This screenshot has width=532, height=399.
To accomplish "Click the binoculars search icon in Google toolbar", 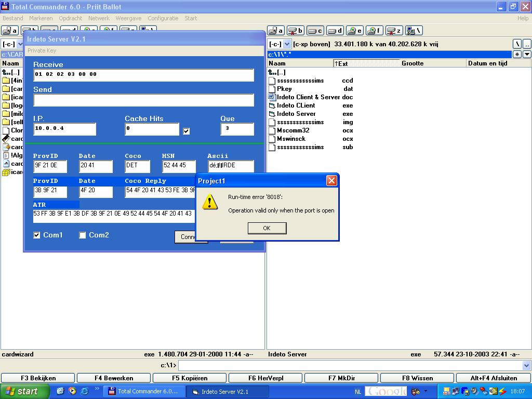I will point(415,392).
